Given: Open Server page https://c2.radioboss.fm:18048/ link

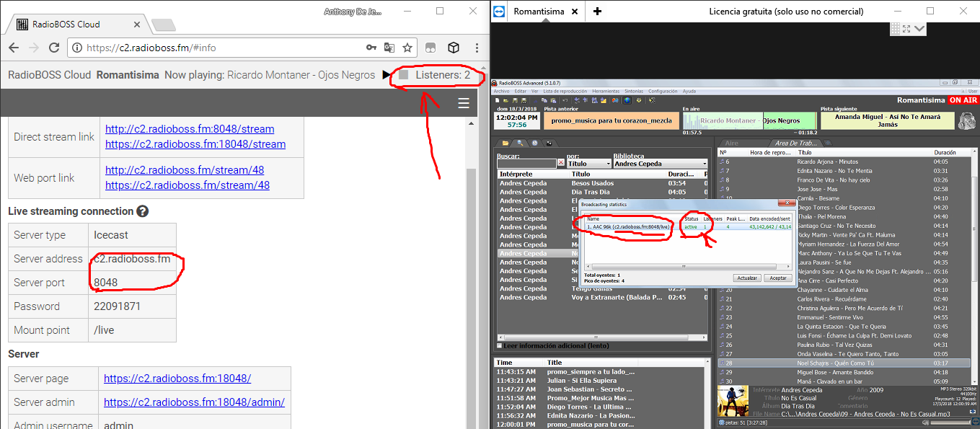Looking at the screenshot, I should (x=177, y=379).
